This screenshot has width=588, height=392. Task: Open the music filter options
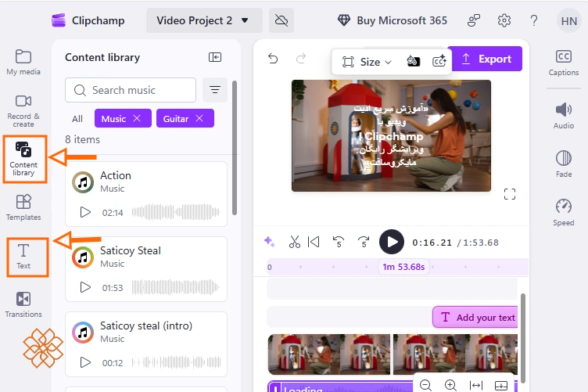215,90
